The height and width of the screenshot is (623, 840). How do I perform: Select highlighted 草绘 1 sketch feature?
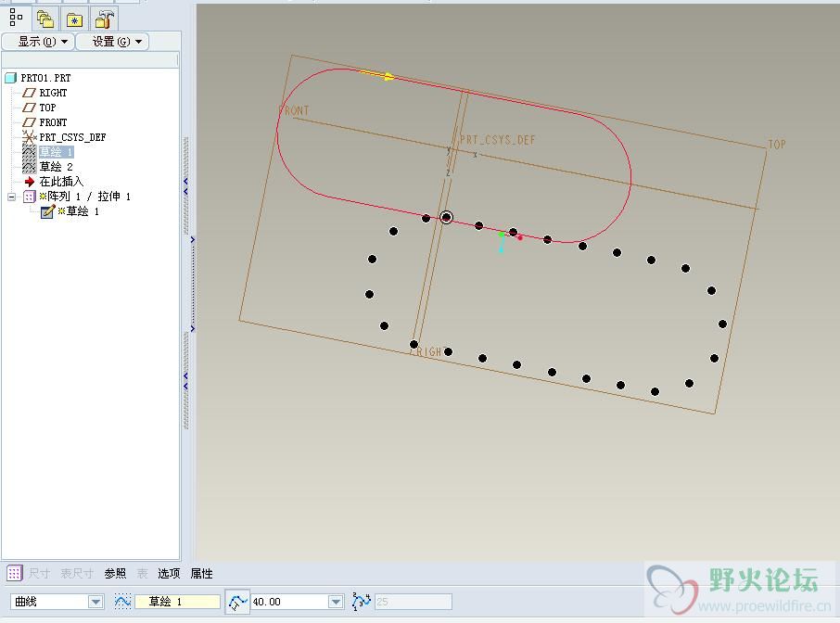(56, 152)
